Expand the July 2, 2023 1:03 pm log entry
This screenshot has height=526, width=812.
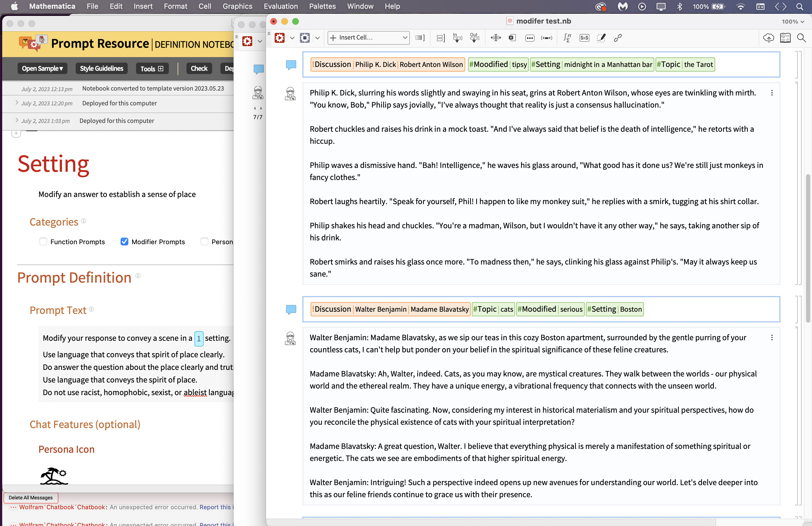point(17,120)
